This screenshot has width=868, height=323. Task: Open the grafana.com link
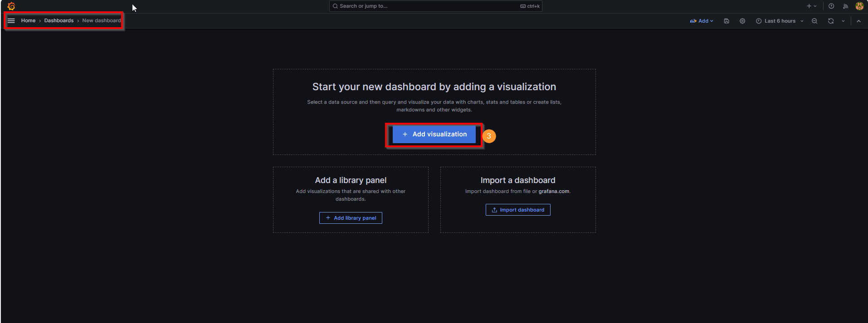[554, 192]
